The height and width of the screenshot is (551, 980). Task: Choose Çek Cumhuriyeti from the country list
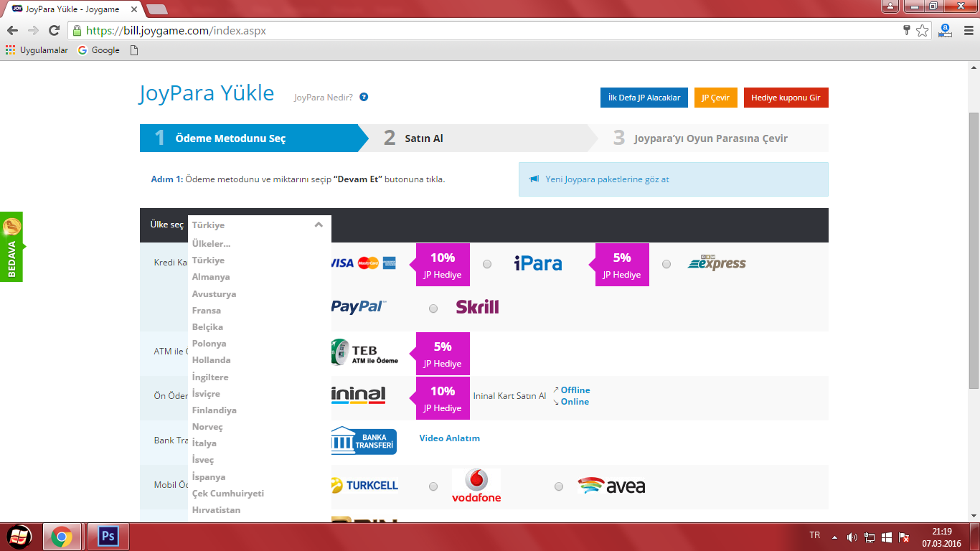(x=228, y=494)
